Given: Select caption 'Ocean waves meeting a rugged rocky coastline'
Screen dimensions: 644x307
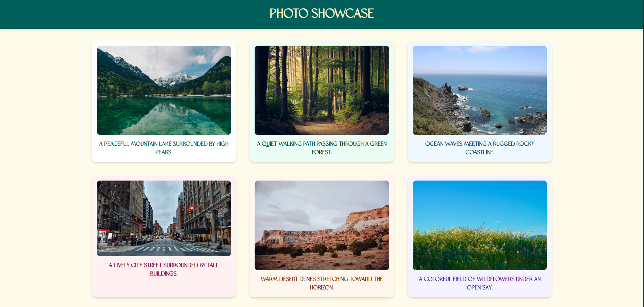Looking at the screenshot, I should point(479,148).
